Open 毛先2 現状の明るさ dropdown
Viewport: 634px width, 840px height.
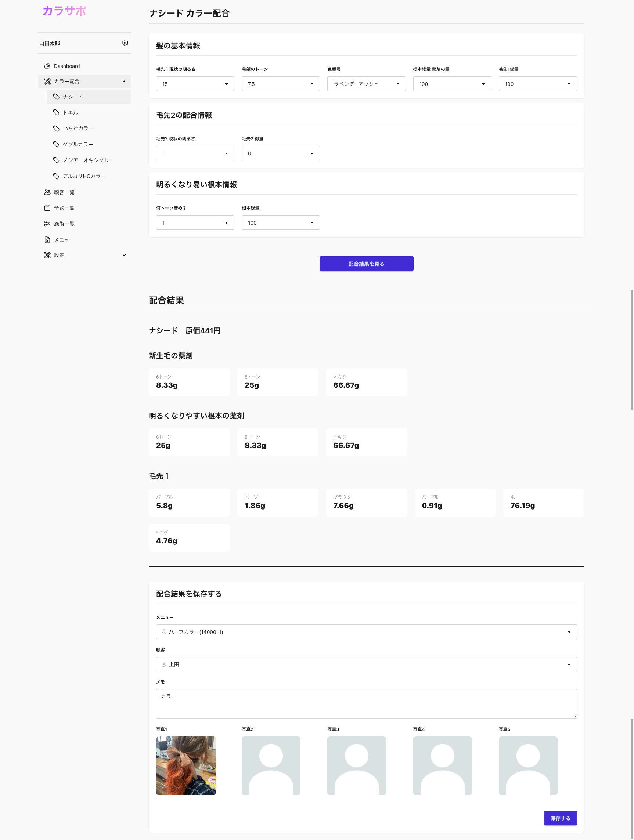coord(195,153)
